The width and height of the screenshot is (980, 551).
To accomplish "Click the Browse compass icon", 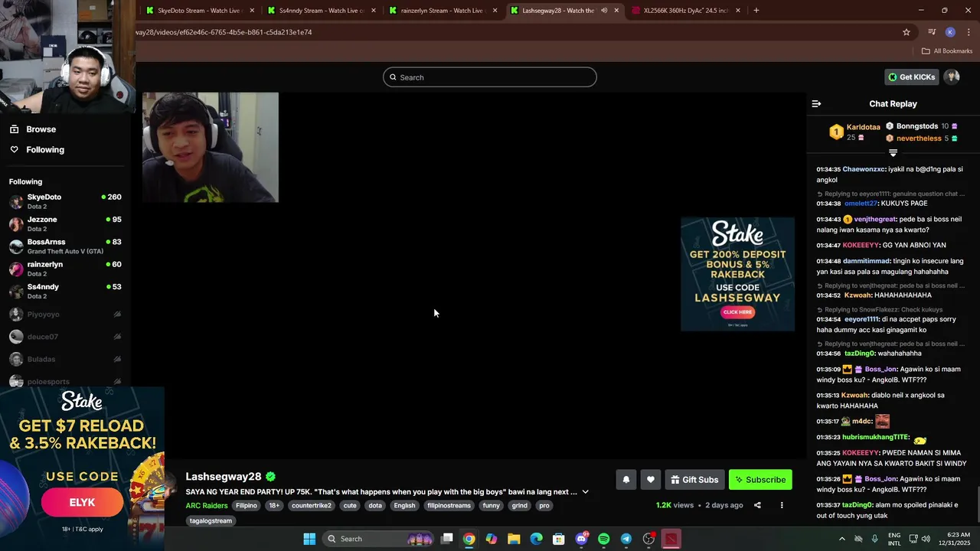I will [x=14, y=129].
